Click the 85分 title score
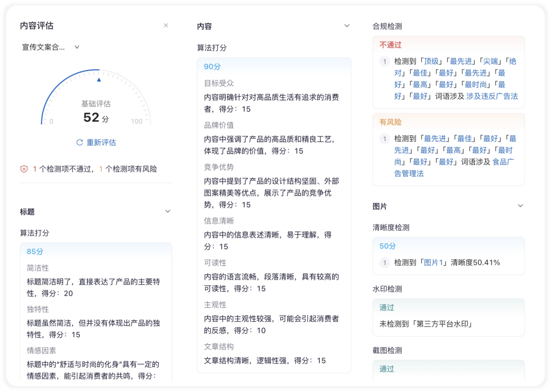The width and height of the screenshot is (551, 392). pyautogui.click(x=35, y=252)
